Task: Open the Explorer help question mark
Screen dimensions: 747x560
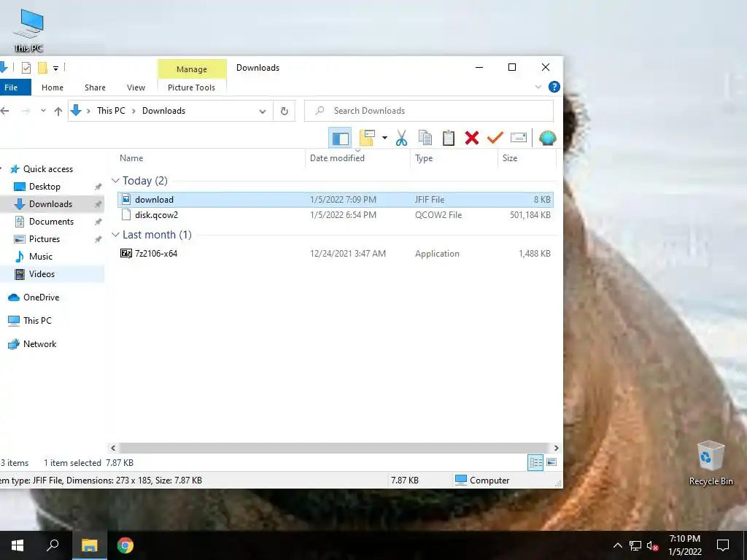Action: pyautogui.click(x=554, y=87)
